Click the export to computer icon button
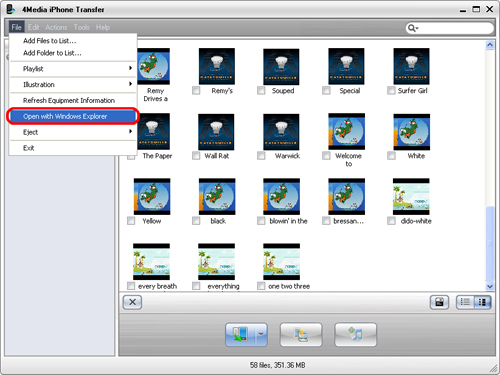 [240, 334]
